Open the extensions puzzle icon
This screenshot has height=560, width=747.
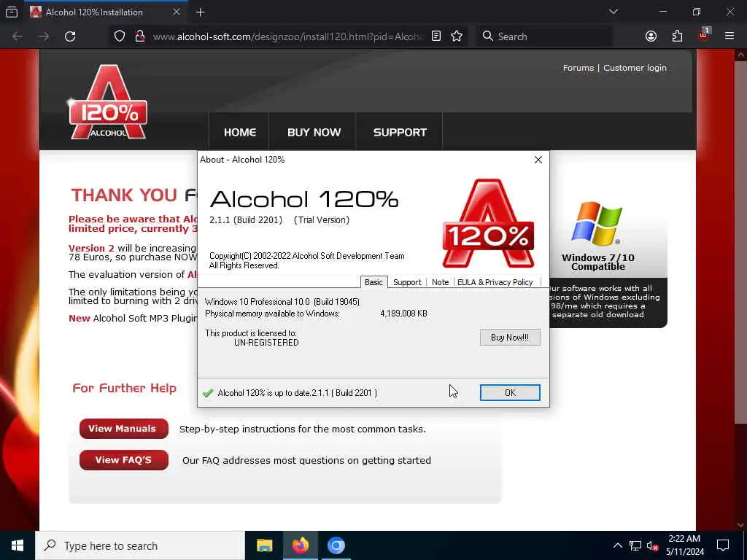pyautogui.click(x=677, y=36)
